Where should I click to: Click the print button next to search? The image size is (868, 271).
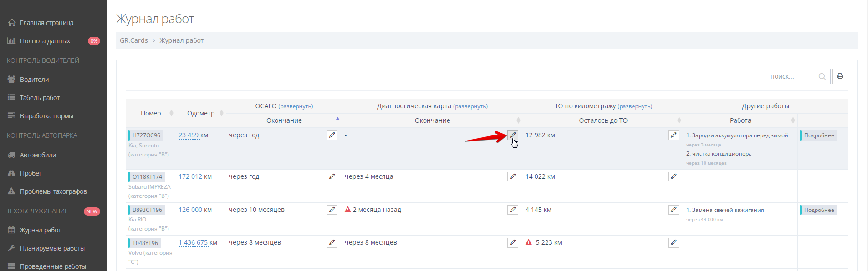840,76
